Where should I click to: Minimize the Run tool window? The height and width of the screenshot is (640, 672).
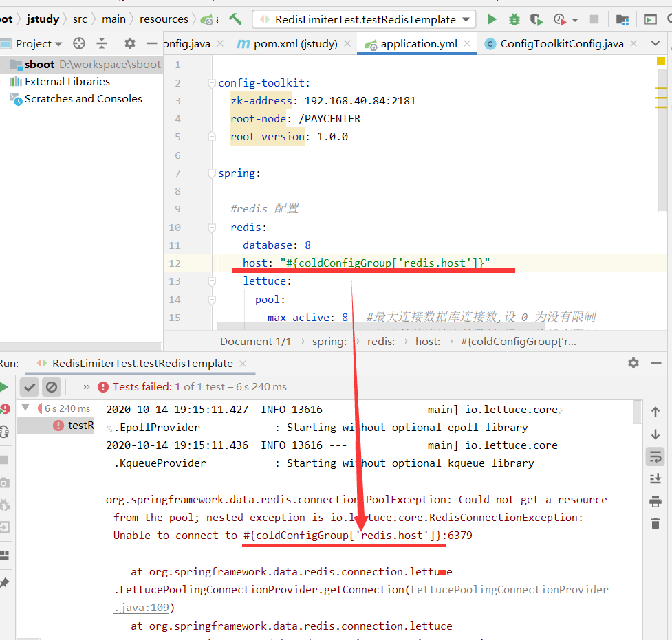[655, 363]
